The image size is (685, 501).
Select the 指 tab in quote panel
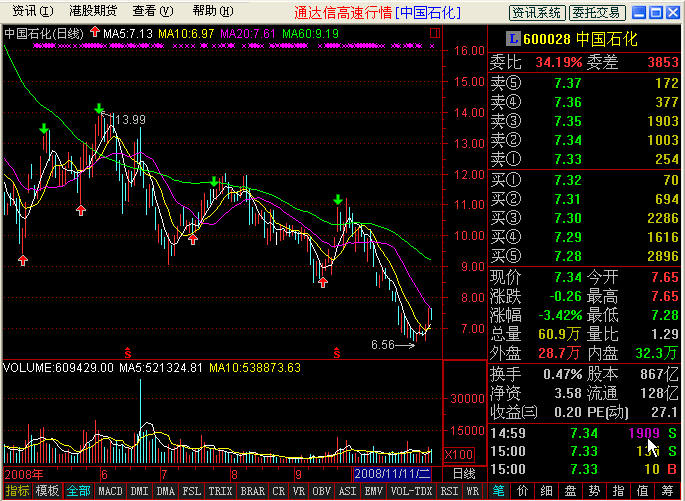[618, 491]
